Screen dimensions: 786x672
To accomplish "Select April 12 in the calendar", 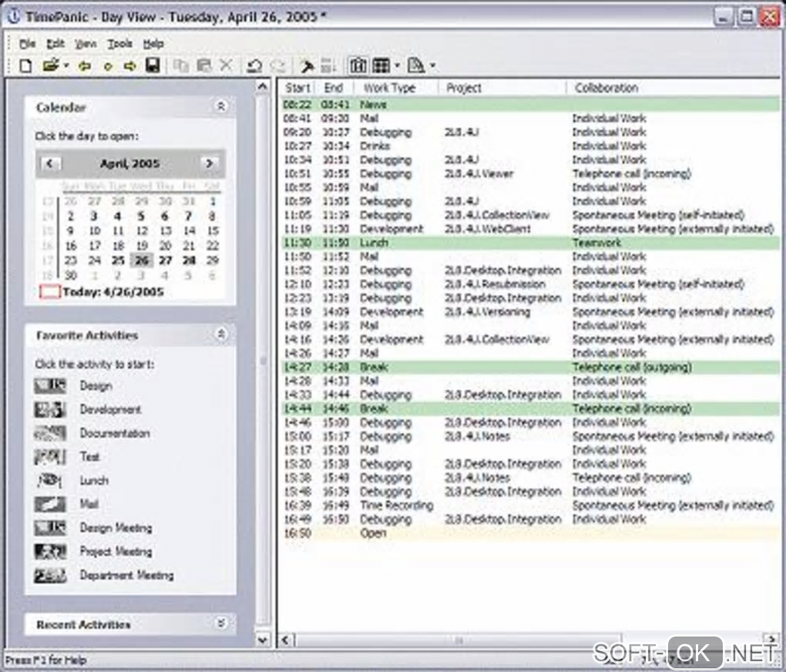I will pos(142,230).
